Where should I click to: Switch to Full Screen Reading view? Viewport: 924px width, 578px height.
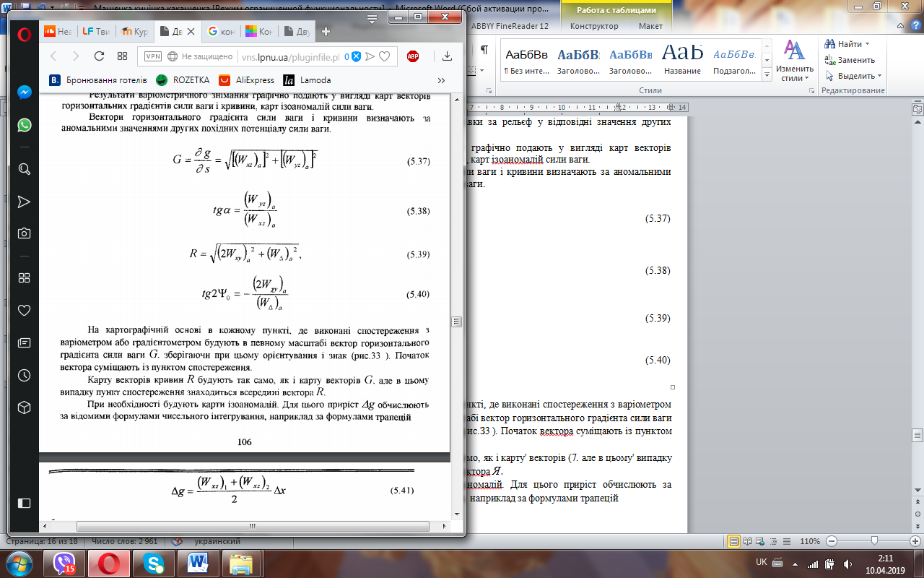[749, 541]
